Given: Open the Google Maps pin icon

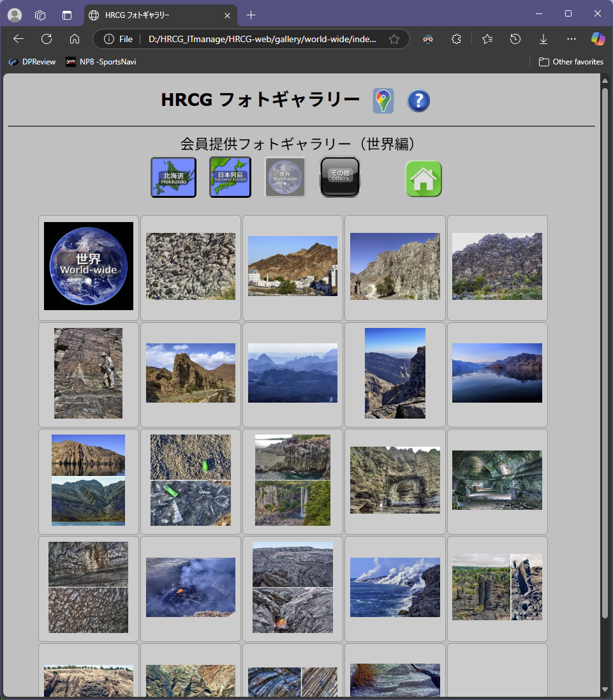Looking at the screenshot, I should pos(383,100).
